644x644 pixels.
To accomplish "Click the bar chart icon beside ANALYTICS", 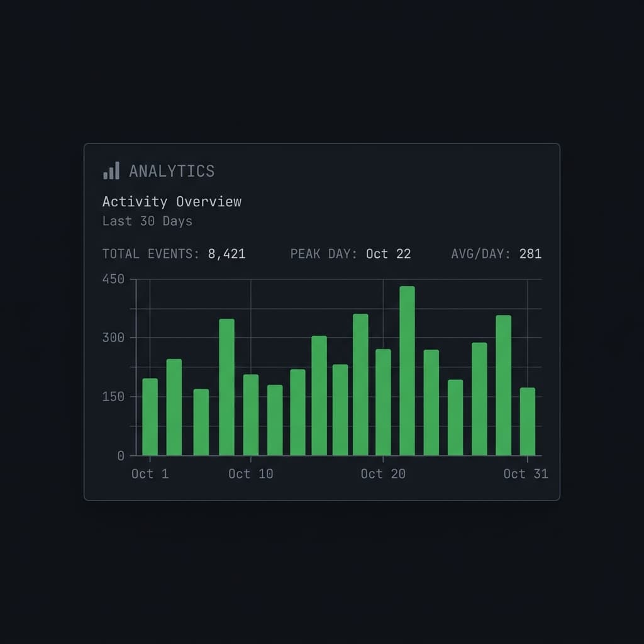I will [111, 170].
